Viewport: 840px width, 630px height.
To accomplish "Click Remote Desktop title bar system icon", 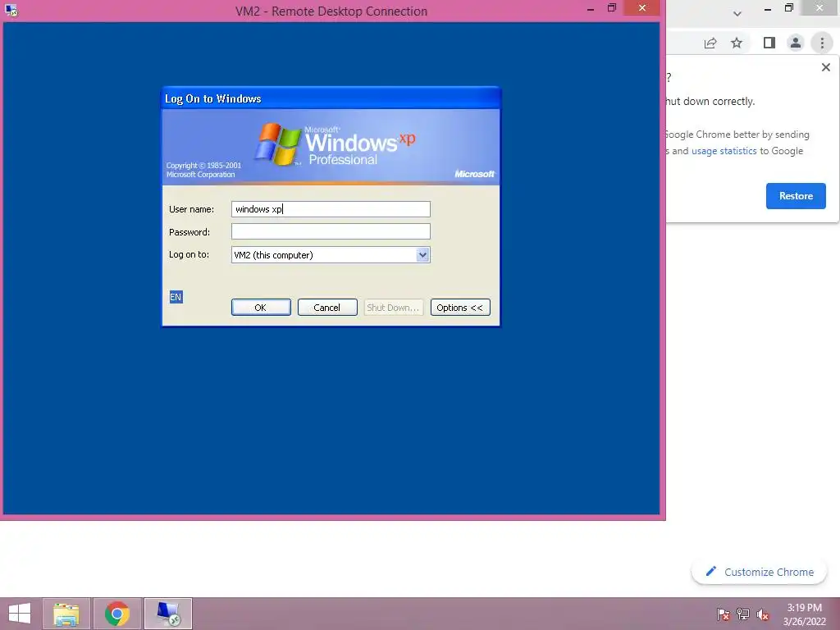I will (x=11, y=10).
